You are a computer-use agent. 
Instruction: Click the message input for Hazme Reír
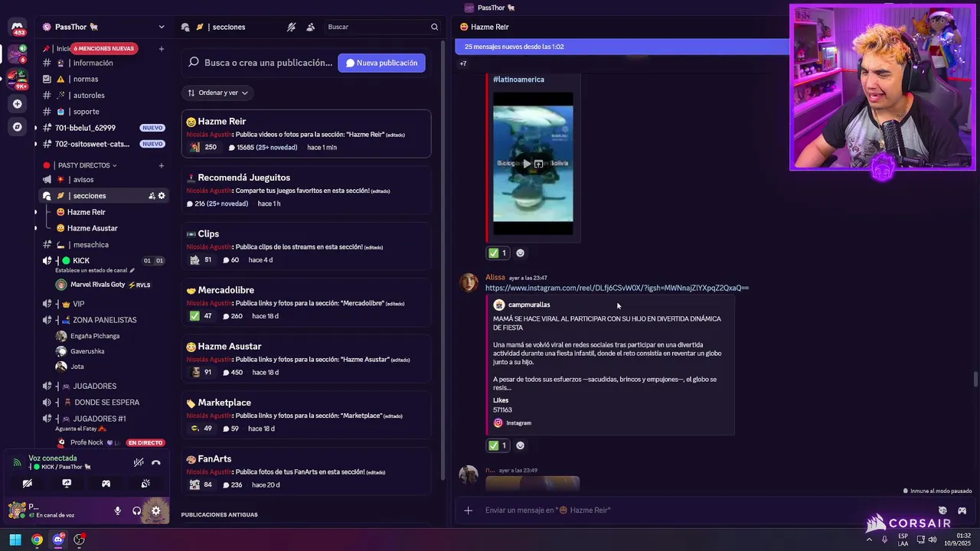[x=689, y=510]
